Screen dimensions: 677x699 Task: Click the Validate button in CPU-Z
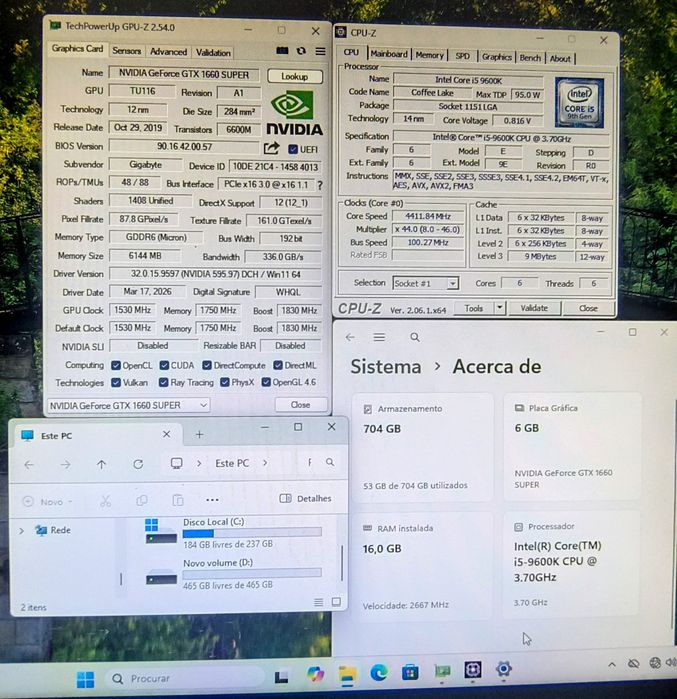click(534, 308)
